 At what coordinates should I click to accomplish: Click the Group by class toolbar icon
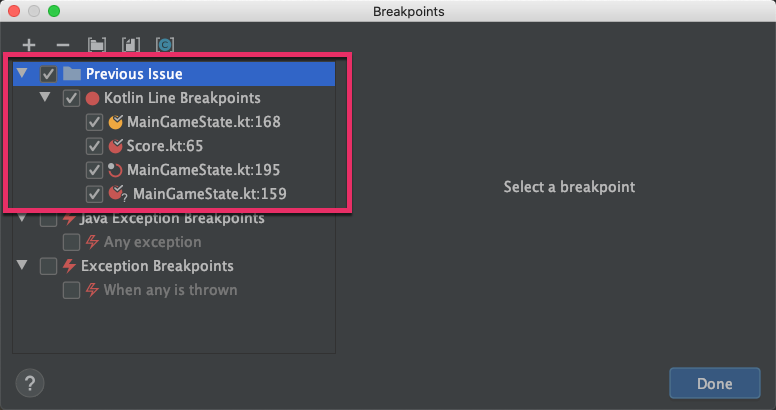tap(164, 45)
